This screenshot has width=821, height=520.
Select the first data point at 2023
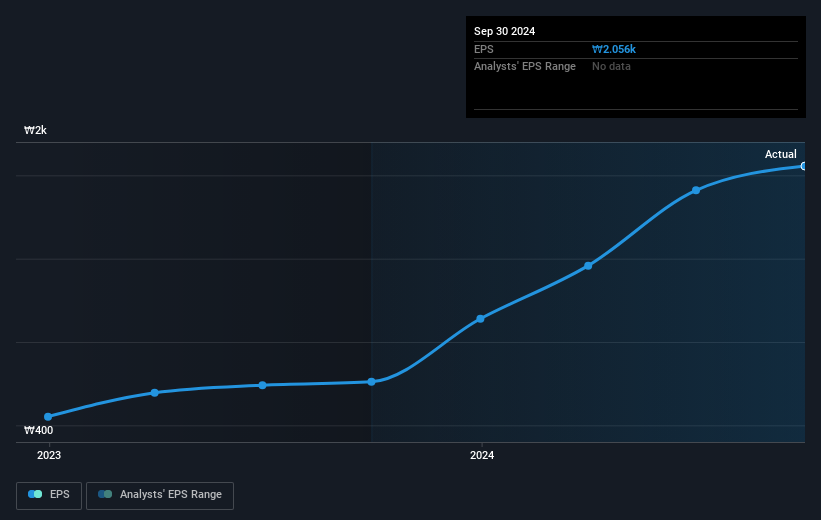[x=48, y=417]
